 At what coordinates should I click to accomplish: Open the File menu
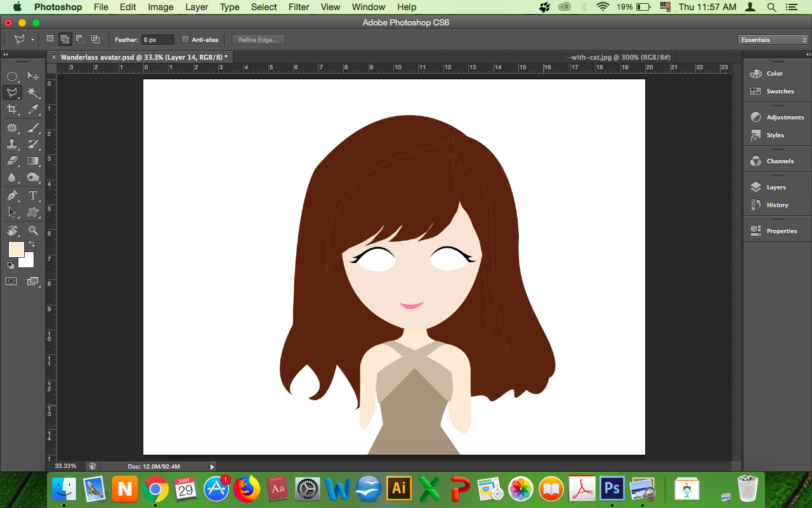(x=101, y=7)
